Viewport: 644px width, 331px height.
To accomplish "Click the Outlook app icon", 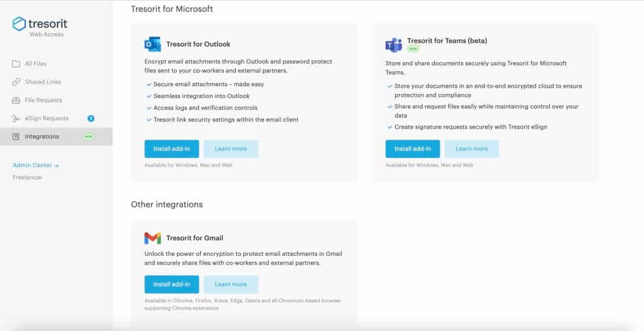I will click(152, 44).
